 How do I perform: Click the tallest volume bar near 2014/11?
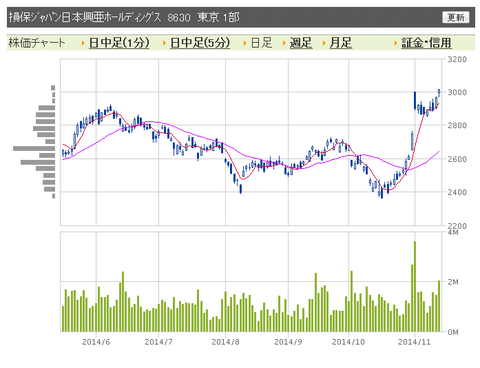(x=415, y=286)
